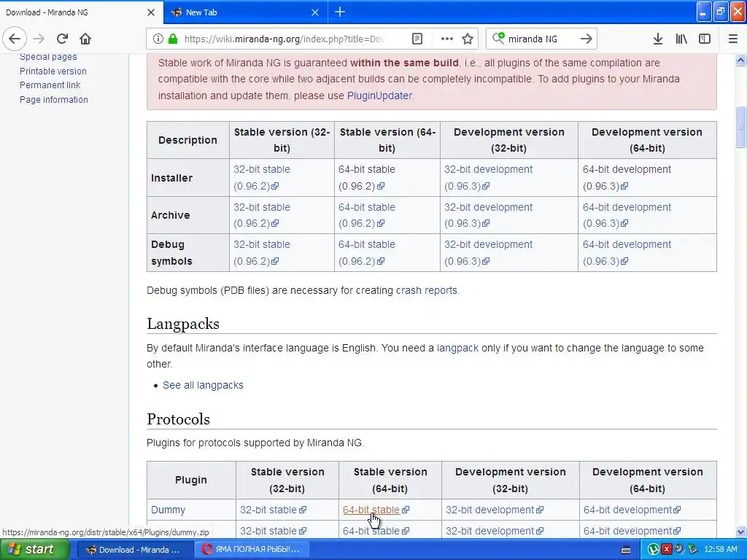This screenshot has height=560, width=747.
Task: Switch to Download - Miranda taskbar button
Action: click(135, 550)
